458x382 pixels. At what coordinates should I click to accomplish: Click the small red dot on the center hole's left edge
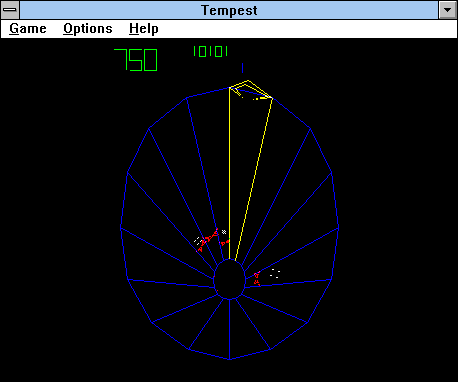point(217,291)
